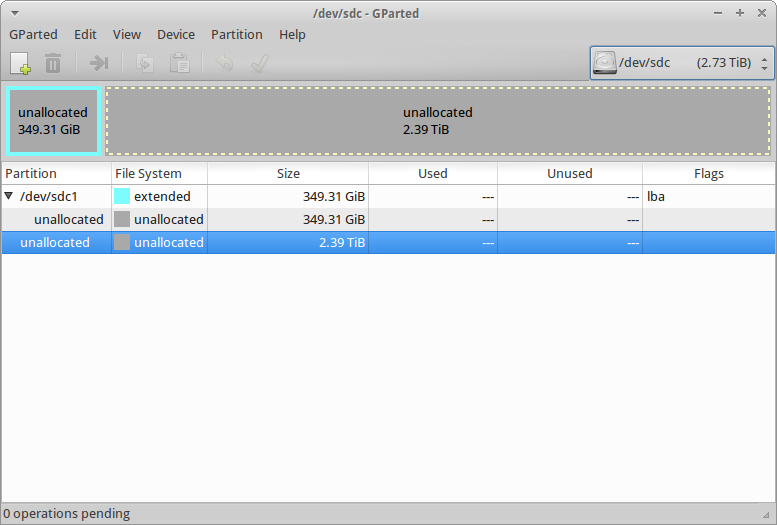Click the hard disk icon in device selector

coord(605,63)
